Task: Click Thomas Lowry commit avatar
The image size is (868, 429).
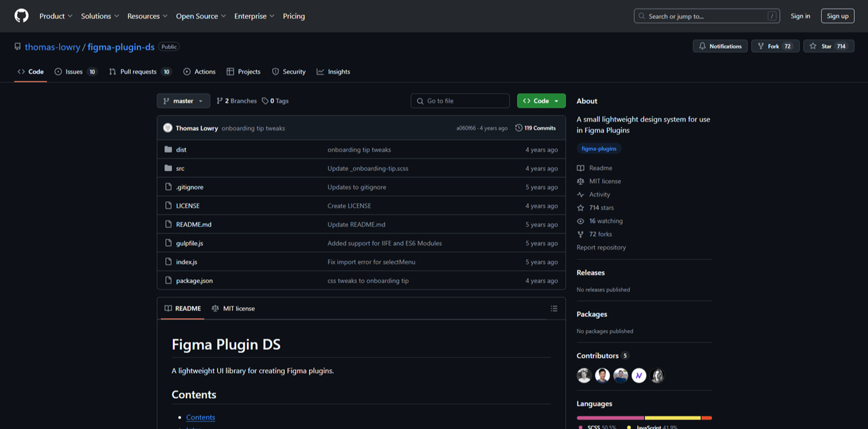Action: click(168, 128)
